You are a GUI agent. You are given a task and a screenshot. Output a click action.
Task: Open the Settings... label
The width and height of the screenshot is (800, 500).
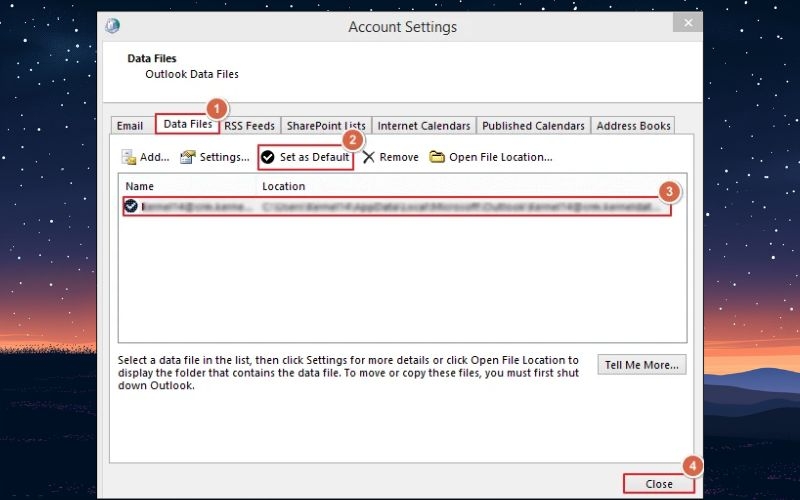224,157
